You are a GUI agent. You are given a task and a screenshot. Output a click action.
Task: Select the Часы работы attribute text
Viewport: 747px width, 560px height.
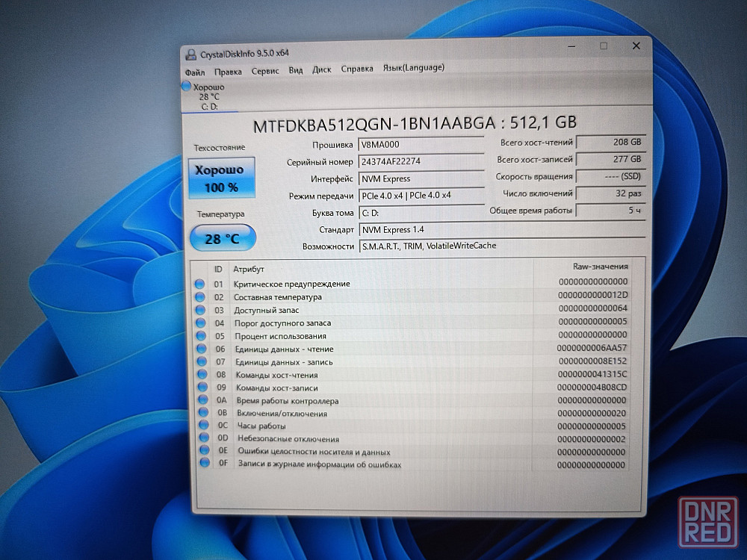point(261,426)
